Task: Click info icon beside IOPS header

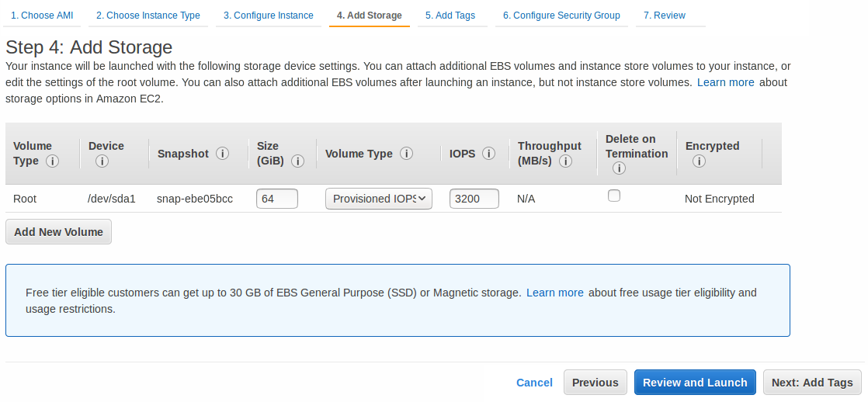Action: coord(488,154)
